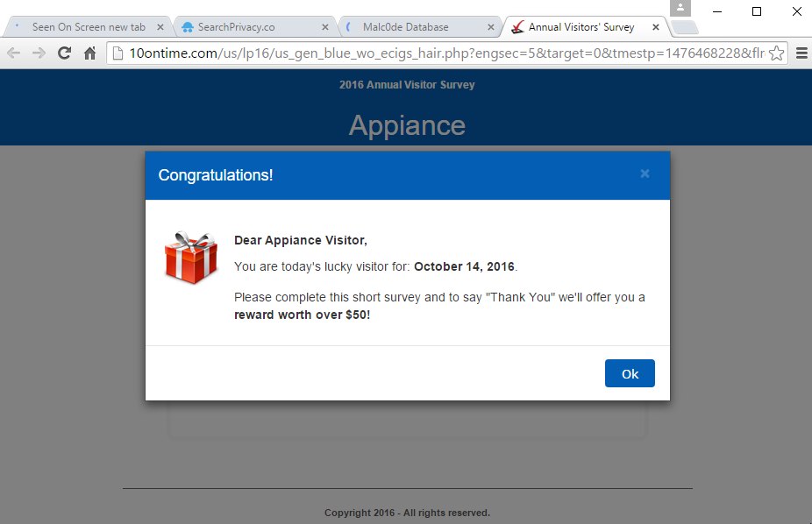
Task: Click the user profile icon in title bar
Action: click(x=680, y=10)
